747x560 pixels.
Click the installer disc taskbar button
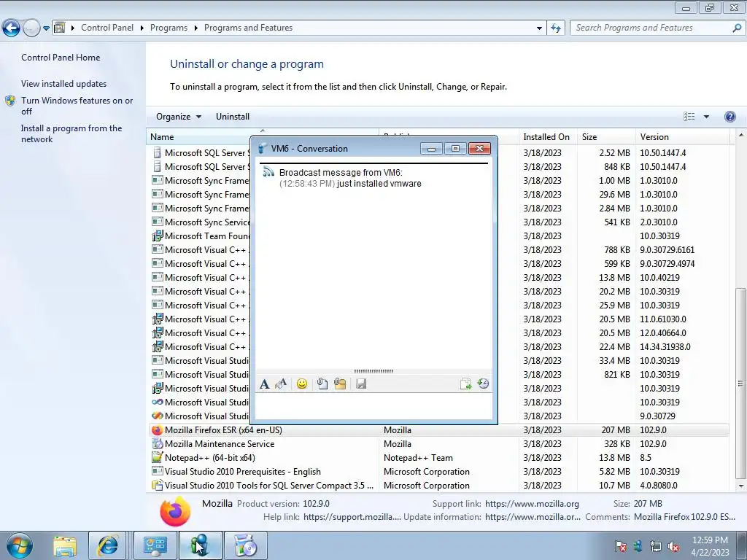[245, 545]
